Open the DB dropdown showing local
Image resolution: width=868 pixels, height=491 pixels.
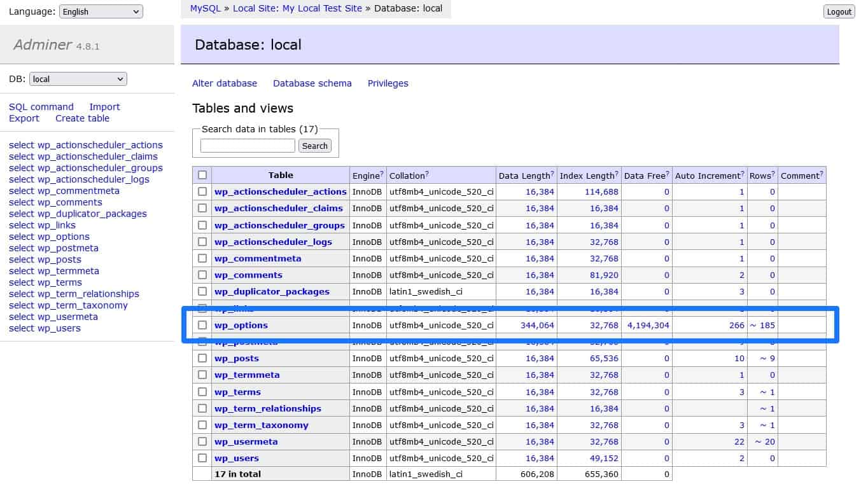[x=78, y=79]
